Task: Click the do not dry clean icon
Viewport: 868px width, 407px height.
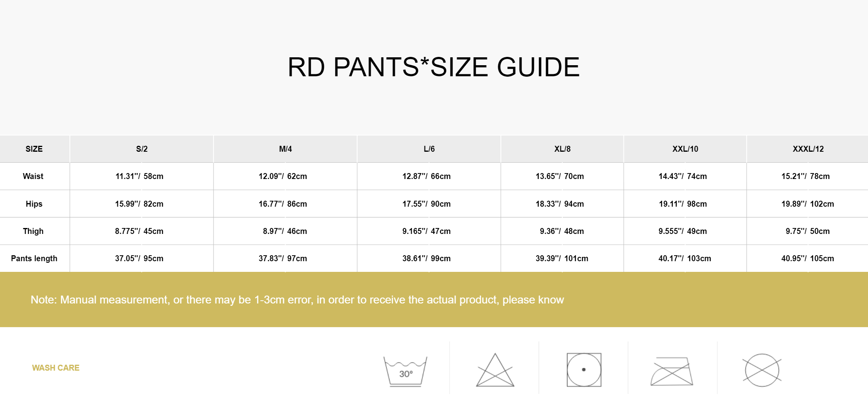Action: click(762, 370)
